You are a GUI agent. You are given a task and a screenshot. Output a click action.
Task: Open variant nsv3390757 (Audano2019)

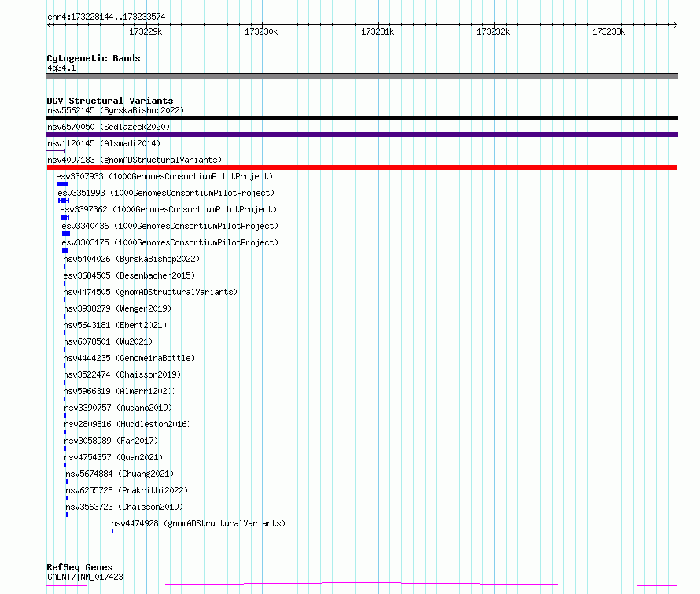118,408
